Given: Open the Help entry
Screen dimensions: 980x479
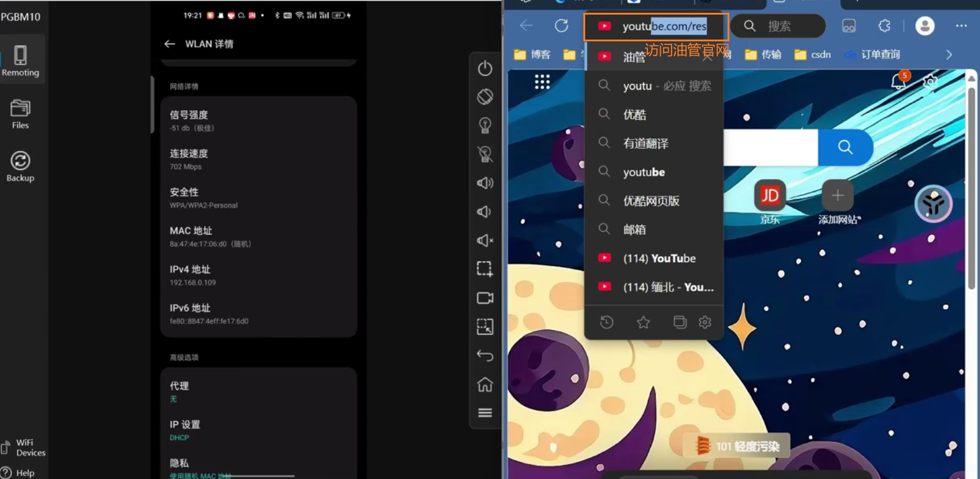Looking at the screenshot, I should coord(18,472).
